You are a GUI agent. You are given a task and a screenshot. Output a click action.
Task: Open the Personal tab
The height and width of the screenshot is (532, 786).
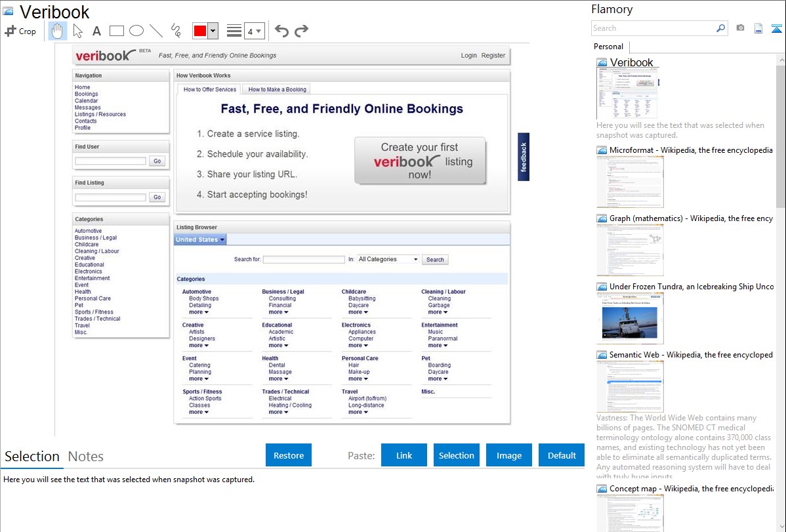pyautogui.click(x=609, y=47)
